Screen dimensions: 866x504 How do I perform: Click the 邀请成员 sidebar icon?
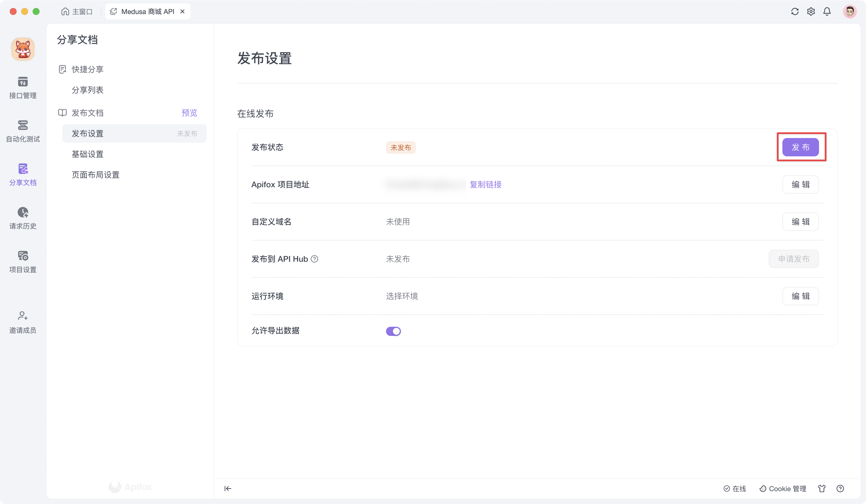tap(22, 322)
